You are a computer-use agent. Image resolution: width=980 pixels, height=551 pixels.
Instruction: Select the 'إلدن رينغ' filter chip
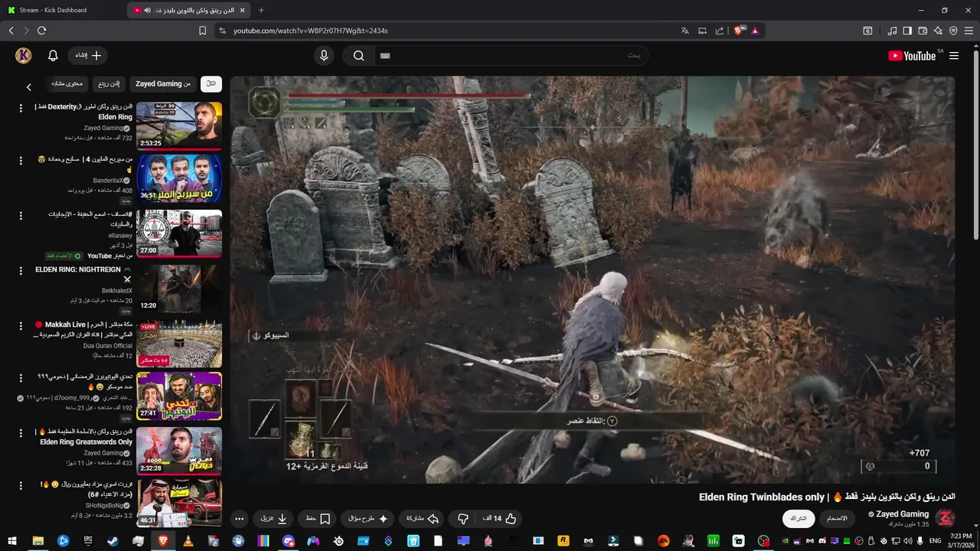(x=109, y=83)
